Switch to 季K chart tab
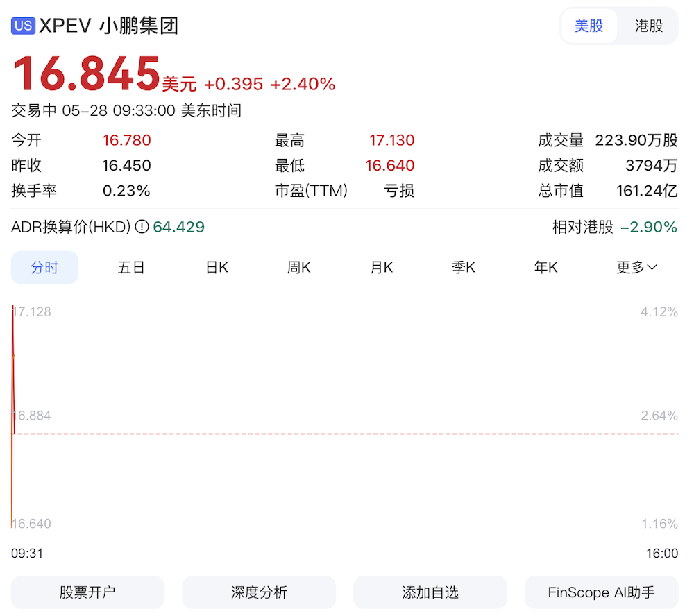 464,267
